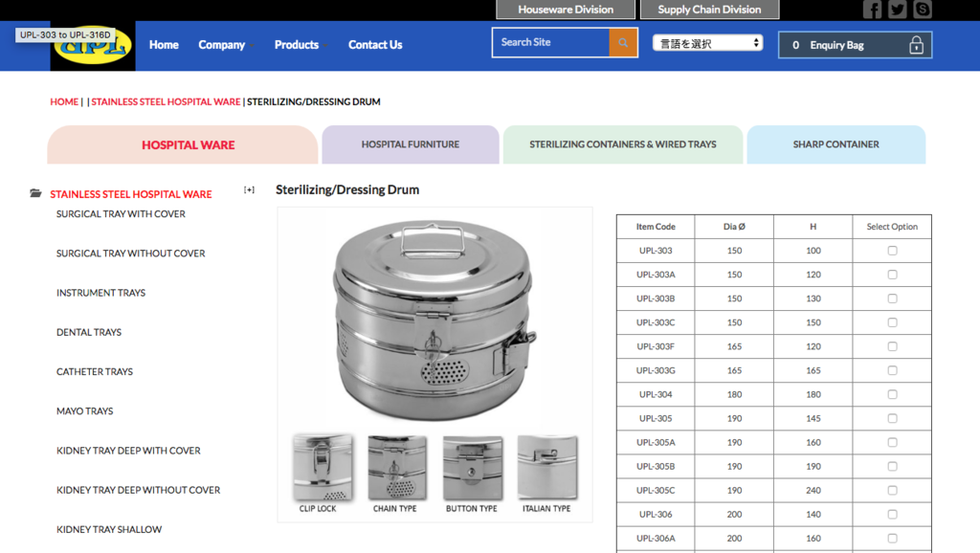The height and width of the screenshot is (553, 980).
Task: Select the option checkbox for UPL-303B
Action: coord(892,299)
